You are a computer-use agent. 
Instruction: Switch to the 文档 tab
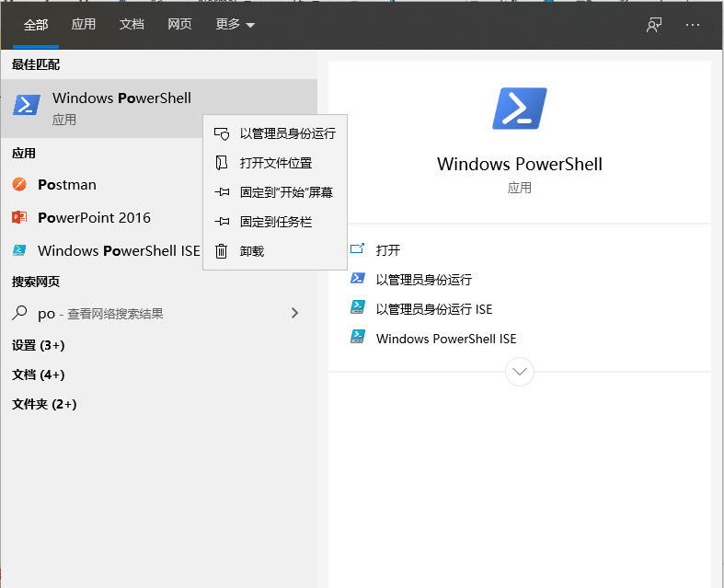132,25
